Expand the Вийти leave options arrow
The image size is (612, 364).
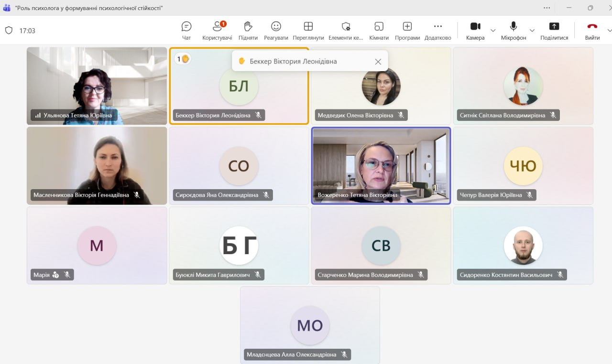pyautogui.click(x=609, y=31)
